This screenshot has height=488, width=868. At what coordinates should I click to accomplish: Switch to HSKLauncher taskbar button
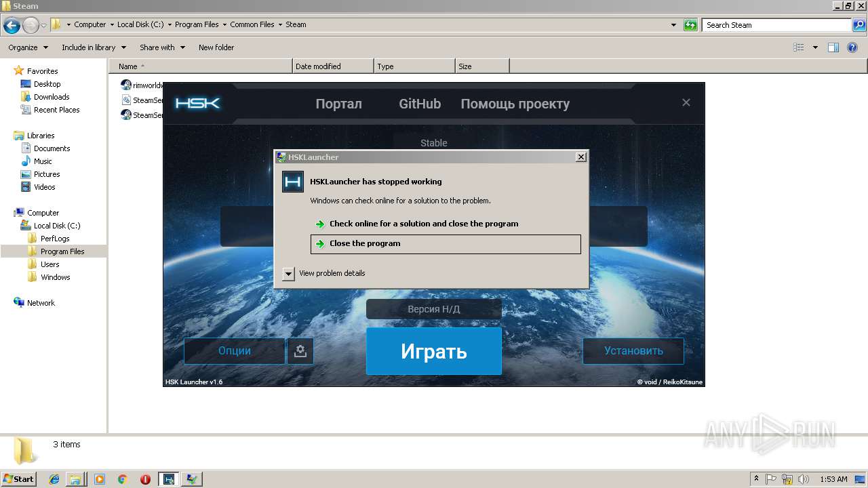coord(169,479)
